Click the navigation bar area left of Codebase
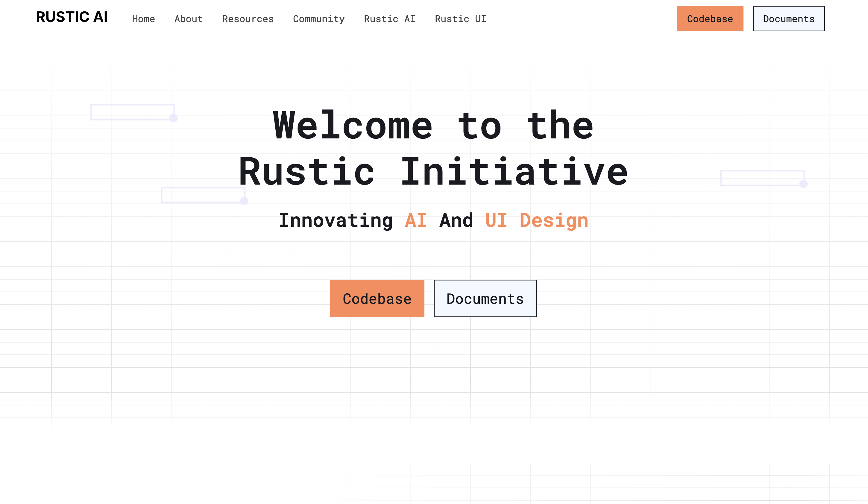The width and height of the screenshot is (868, 504). tap(585, 19)
